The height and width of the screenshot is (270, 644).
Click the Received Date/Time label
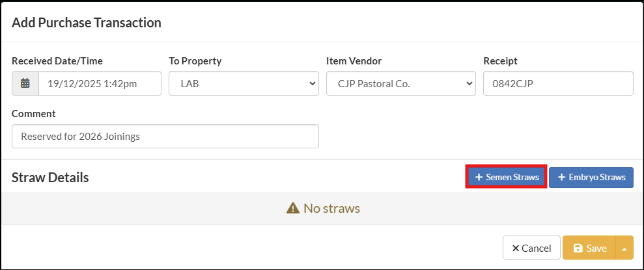click(x=57, y=61)
